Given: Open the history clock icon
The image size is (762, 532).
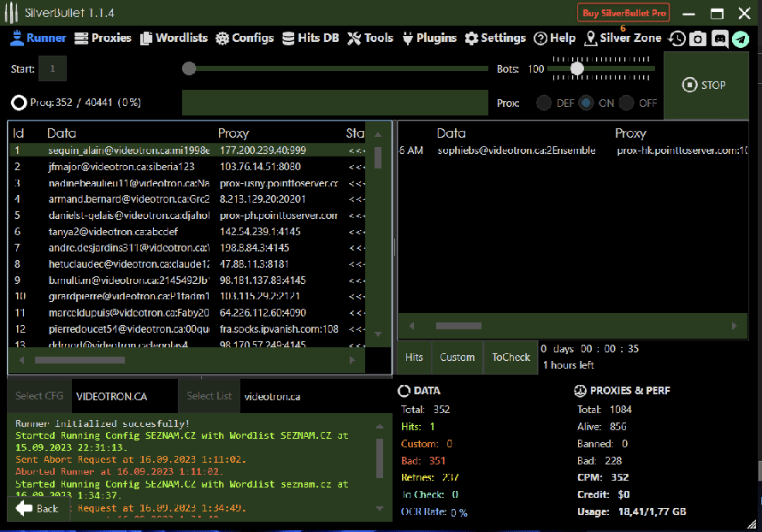Looking at the screenshot, I should (676, 38).
